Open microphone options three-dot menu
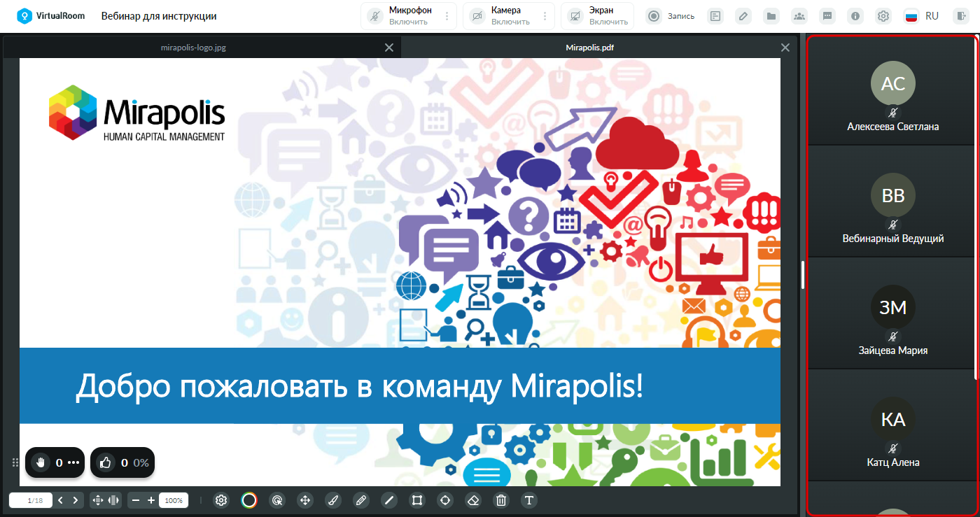Viewport: 980px width, 517px height. point(447,16)
